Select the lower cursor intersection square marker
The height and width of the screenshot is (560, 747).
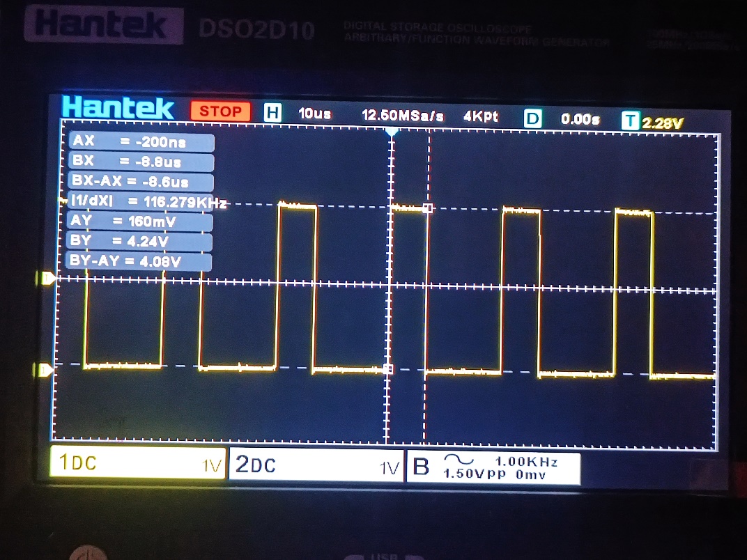pos(388,369)
